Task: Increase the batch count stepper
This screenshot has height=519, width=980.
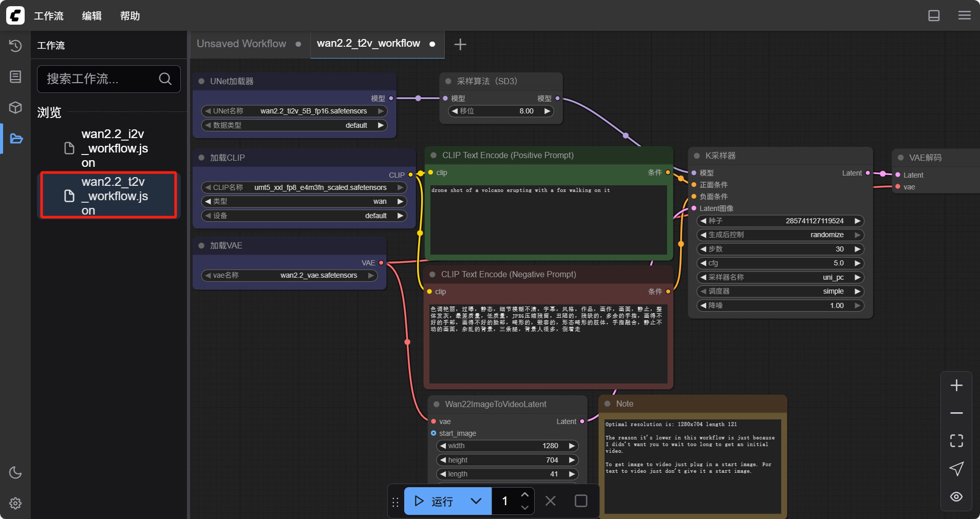Action: pos(524,495)
